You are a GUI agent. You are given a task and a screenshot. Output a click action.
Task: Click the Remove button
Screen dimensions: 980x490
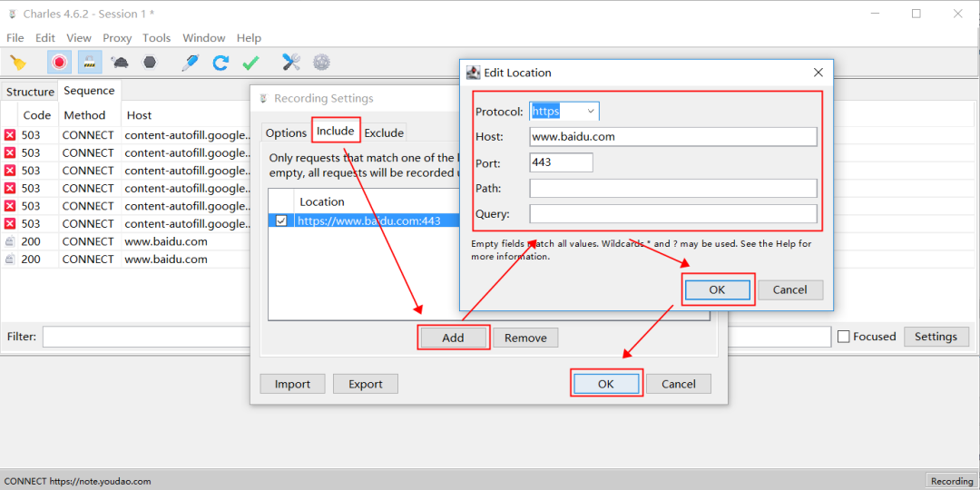(x=525, y=338)
